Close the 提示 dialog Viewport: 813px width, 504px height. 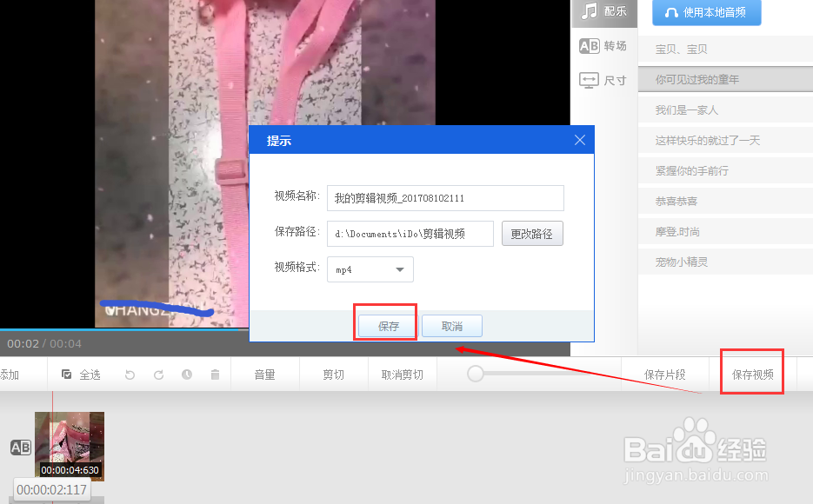point(580,139)
